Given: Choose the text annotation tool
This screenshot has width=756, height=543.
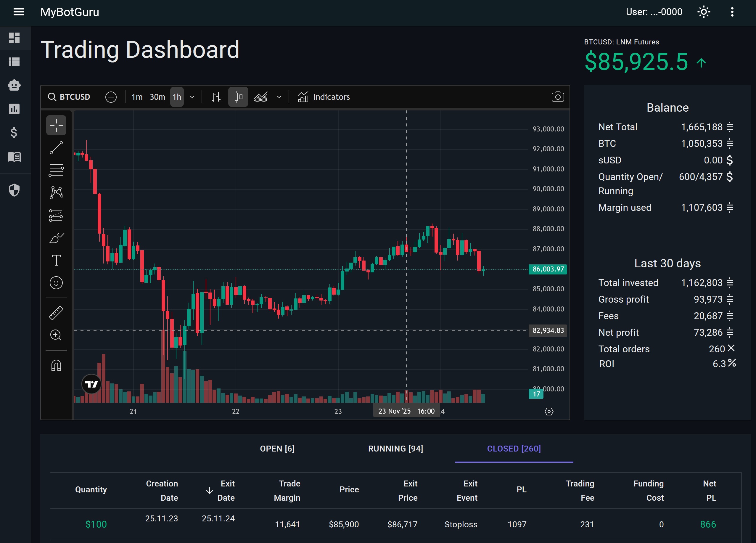Looking at the screenshot, I should (56, 260).
